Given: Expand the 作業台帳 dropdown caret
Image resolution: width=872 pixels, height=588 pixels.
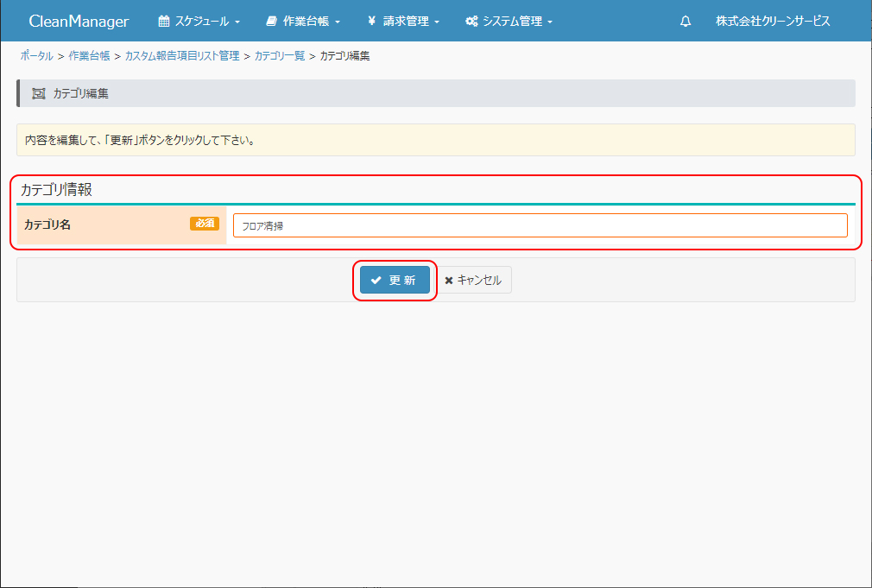Looking at the screenshot, I should (338, 22).
